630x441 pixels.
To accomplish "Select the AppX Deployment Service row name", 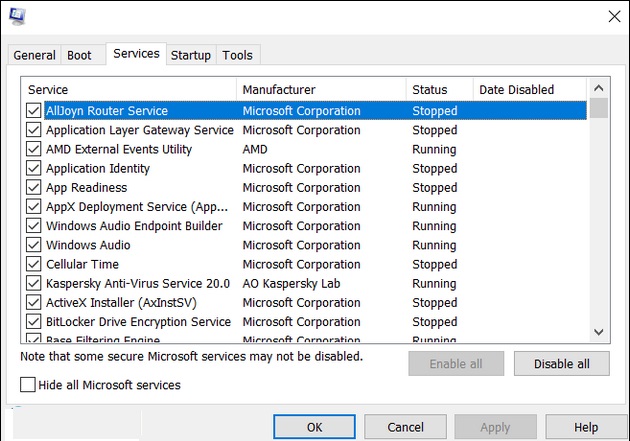I will coord(137,207).
